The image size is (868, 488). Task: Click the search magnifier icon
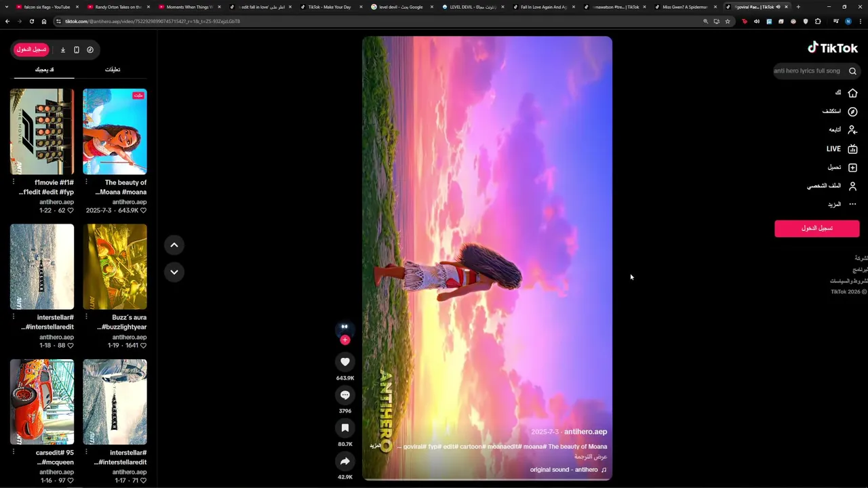pos(852,71)
